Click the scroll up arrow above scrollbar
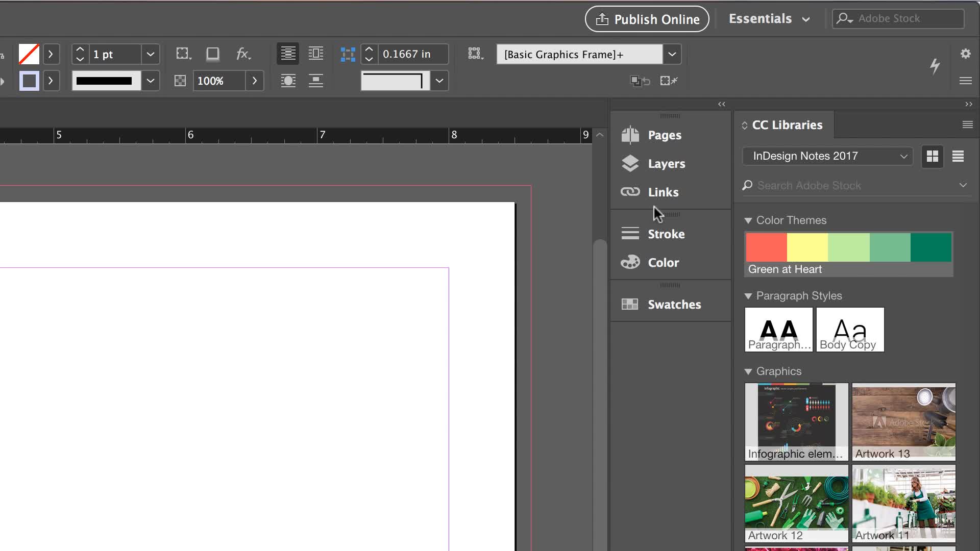This screenshot has height=551, width=980. [x=600, y=135]
